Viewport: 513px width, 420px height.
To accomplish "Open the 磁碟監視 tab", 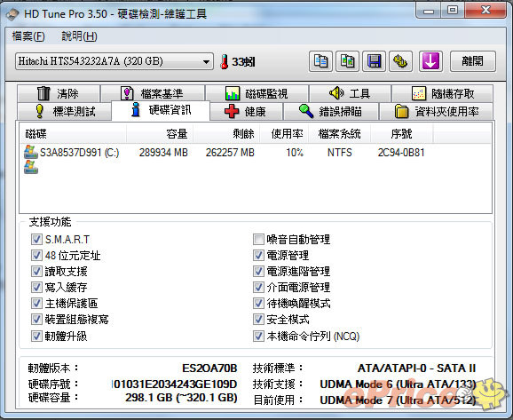I will tap(256, 93).
